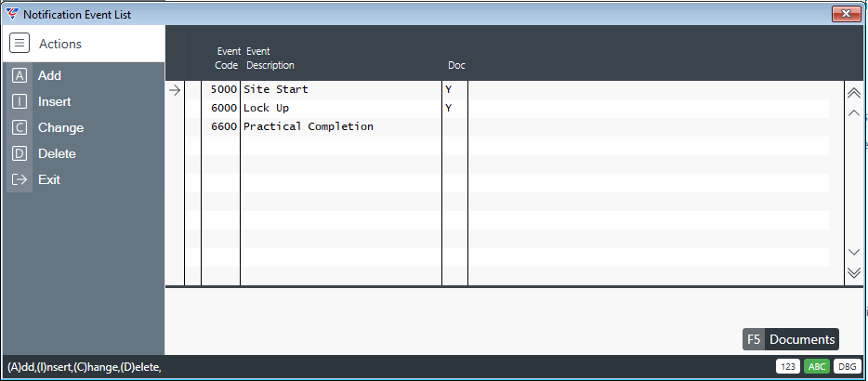Viewport: 868px width, 381px height.
Task: Open Documents with the F5 button
Action: [x=791, y=339]
